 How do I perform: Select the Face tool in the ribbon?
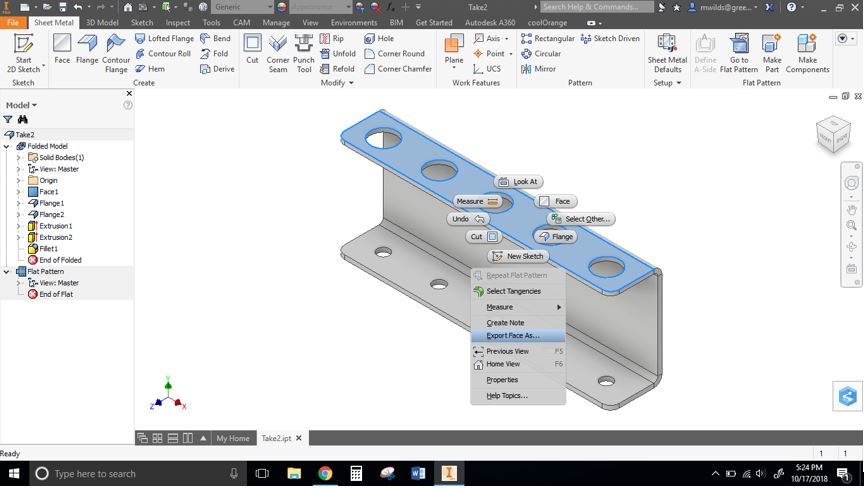click(x=62, y=50)
